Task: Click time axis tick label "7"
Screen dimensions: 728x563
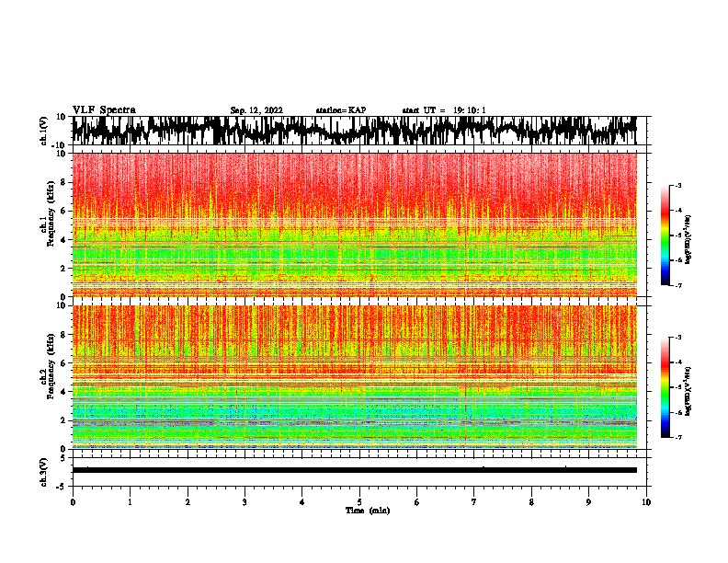Action: [x=474, y=502]
